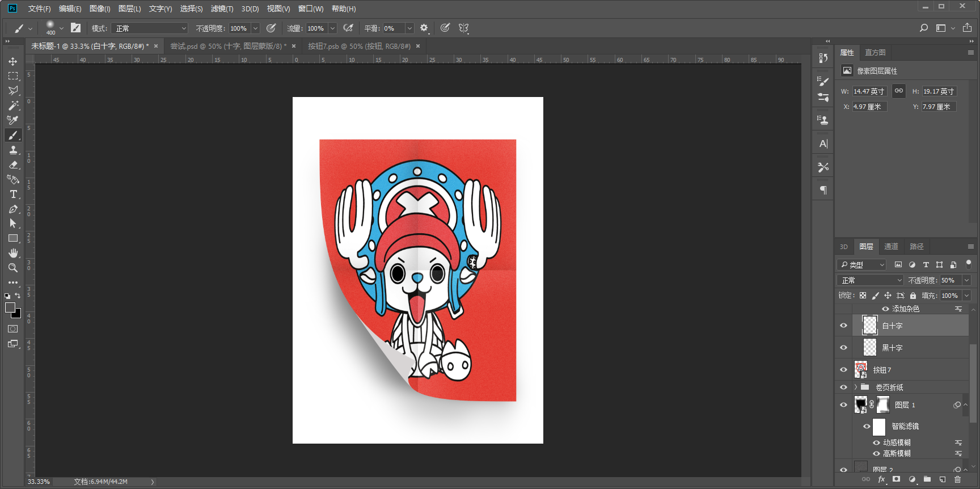The height and width of the screenshot is (489, 980).
Task: Open brush settings gear in the options bar
Action: [424, 28]
